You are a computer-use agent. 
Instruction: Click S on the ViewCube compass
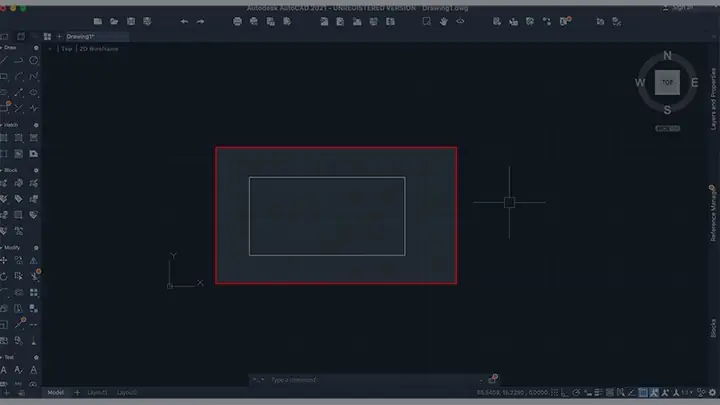[x=667, y=110]
